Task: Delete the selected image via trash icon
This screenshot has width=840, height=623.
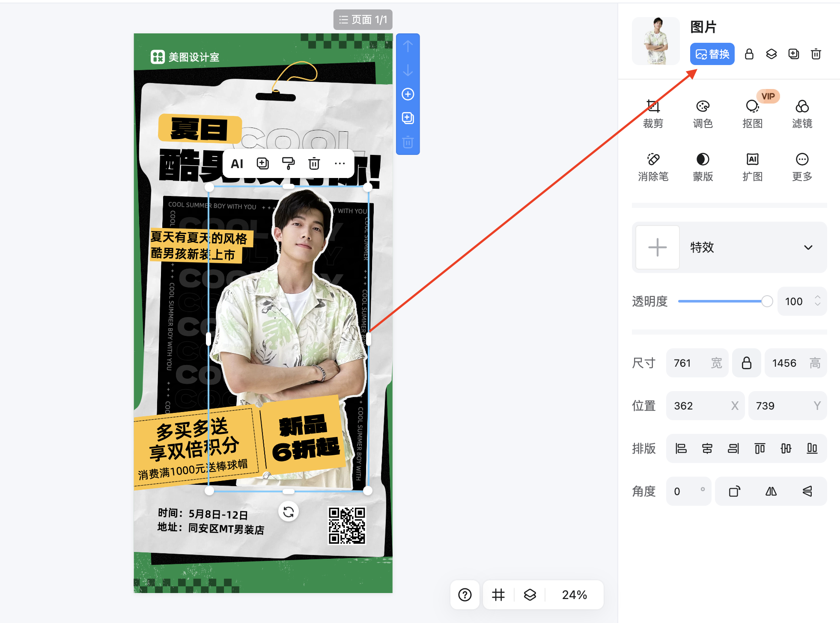Action: pos(816,54)
